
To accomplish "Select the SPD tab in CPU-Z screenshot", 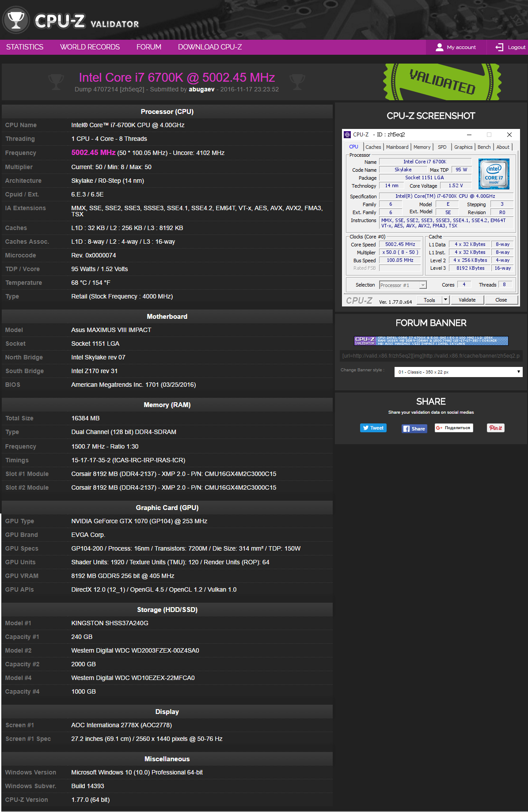I will coord(442,147).
